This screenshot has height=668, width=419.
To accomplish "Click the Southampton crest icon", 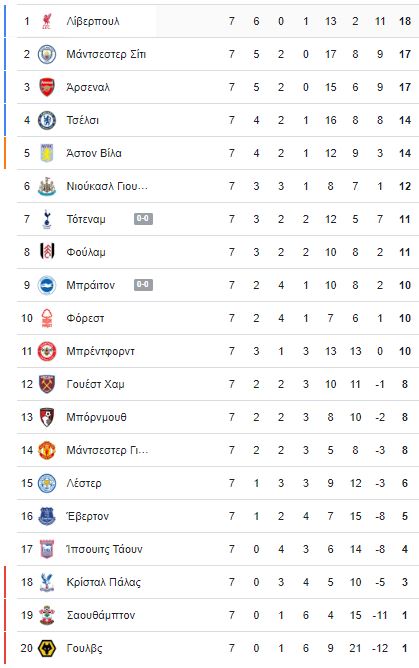I will pos(47,615).
